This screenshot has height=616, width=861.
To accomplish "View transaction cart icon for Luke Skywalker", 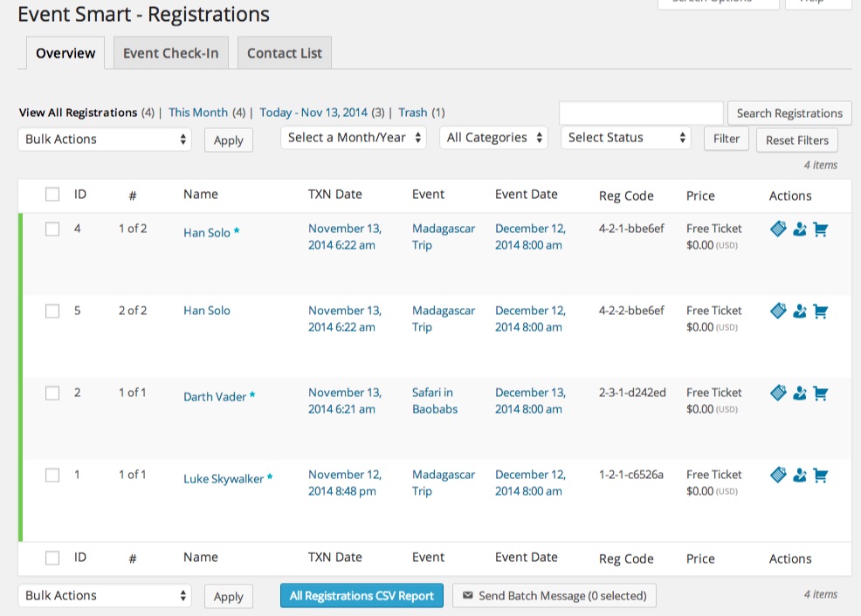I will click(820, 475).
